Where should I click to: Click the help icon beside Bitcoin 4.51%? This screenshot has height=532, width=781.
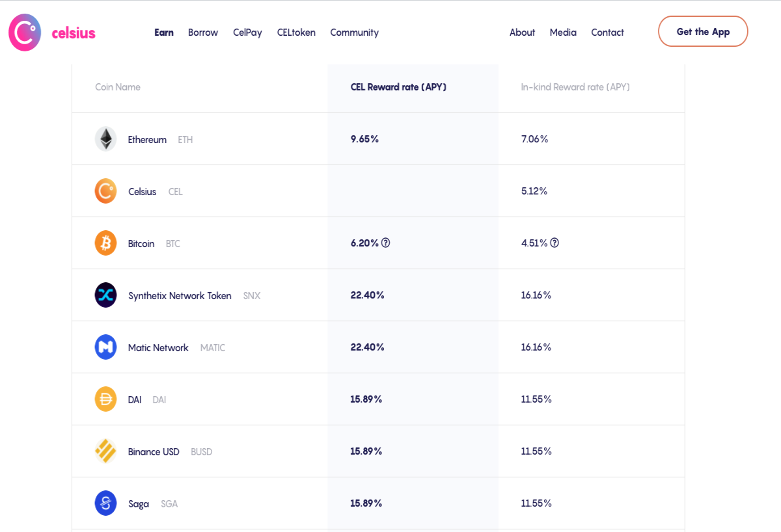point(555,243)
